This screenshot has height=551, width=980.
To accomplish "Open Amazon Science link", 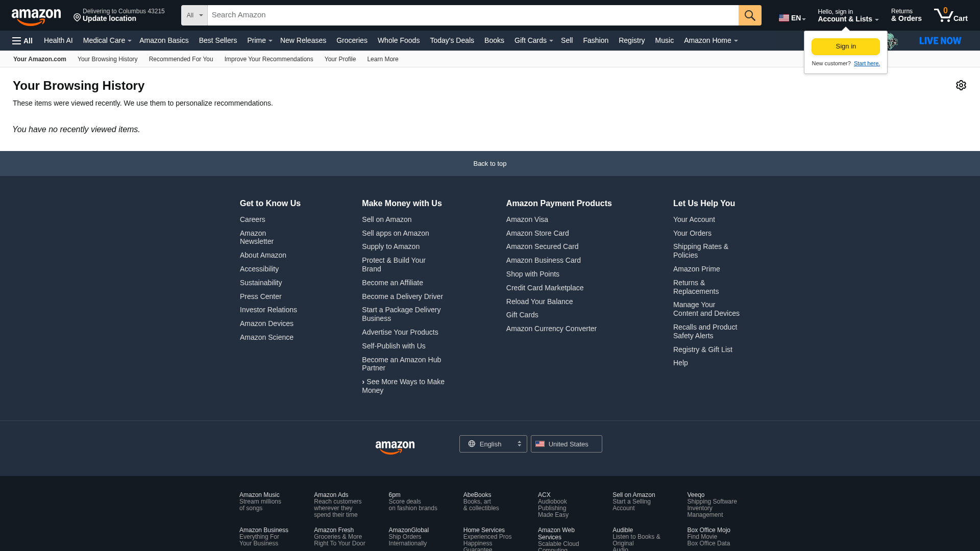I will (x=266, y=337).
